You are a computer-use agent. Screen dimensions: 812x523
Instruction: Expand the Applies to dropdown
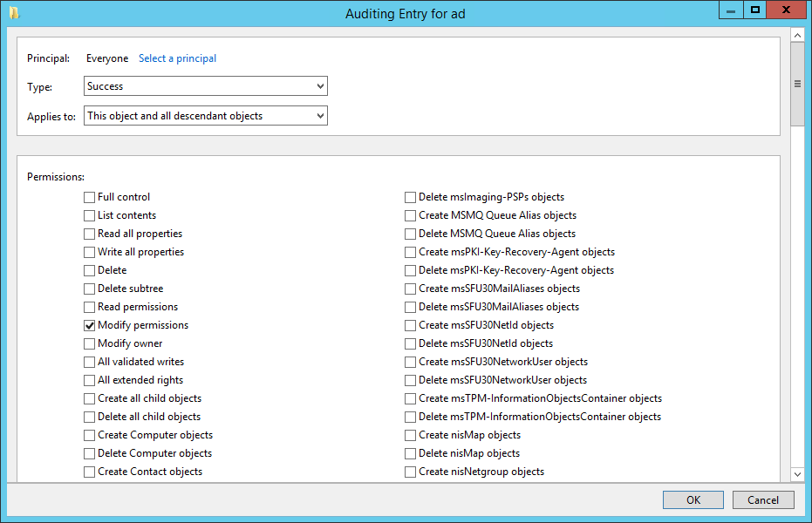click(x=206, y=115)
